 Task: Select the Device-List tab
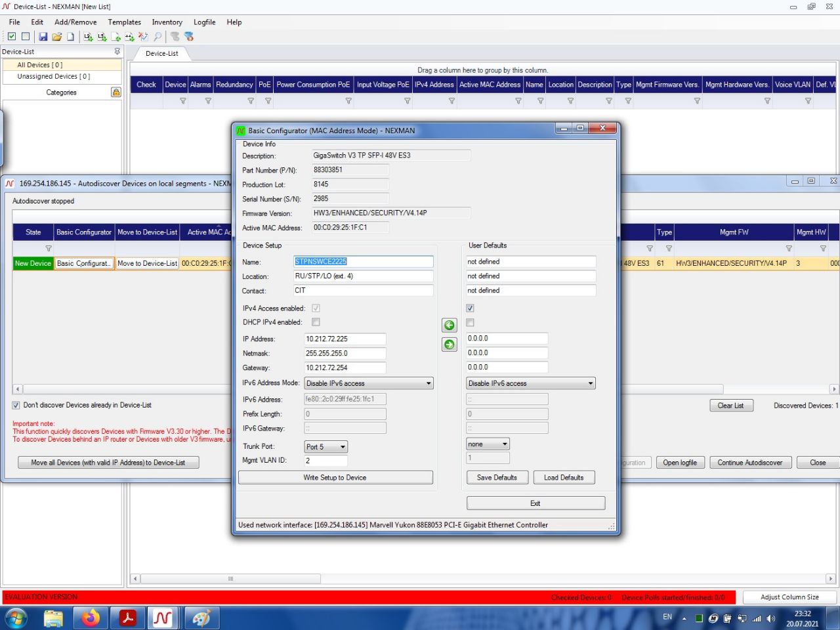pos(162,54)
